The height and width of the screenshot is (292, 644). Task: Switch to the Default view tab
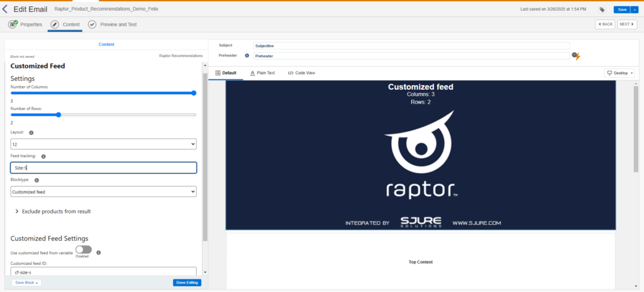[x=226, y=73]
